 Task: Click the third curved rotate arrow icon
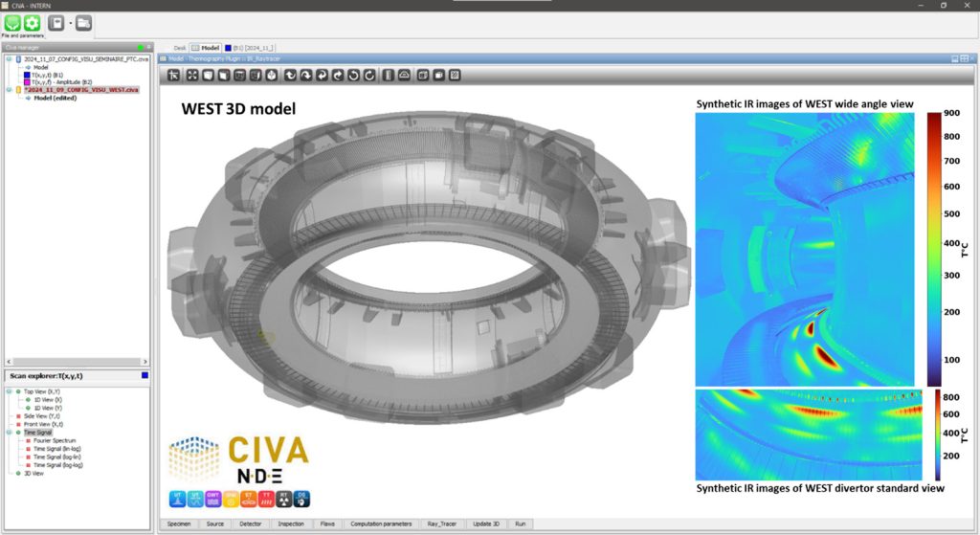(322, 75)
